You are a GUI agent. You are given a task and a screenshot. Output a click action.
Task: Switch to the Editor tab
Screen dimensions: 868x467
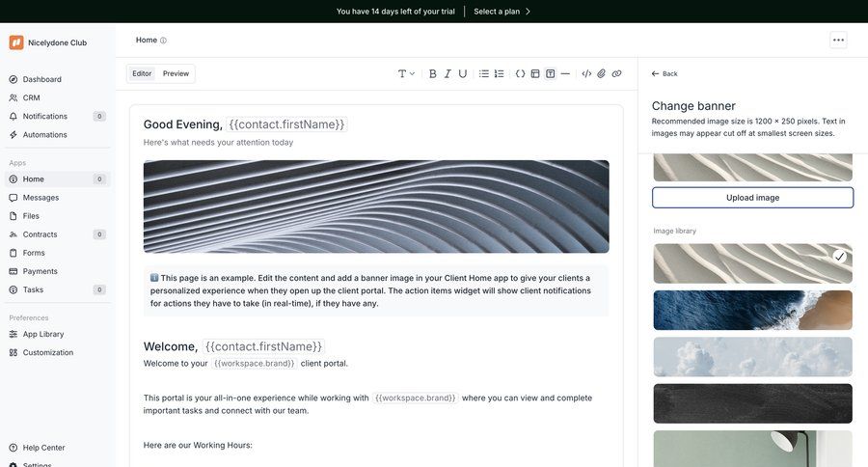pos(142,73)
